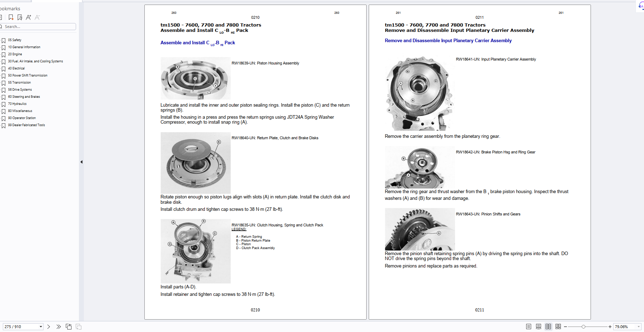Click the bookmark icon beside 05 Safety

4,41
